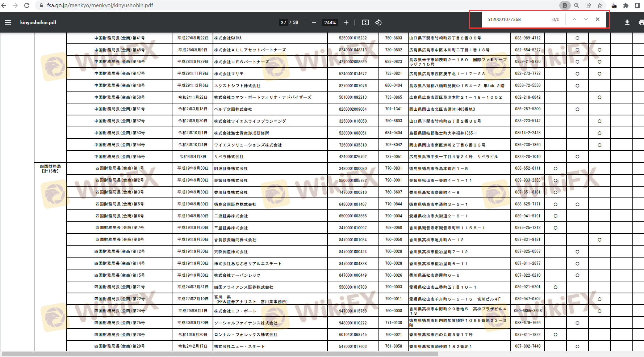The image size is (644, 357).
Task: Open the PDF sidebar hamburger menu
Action: coord(8,22)
